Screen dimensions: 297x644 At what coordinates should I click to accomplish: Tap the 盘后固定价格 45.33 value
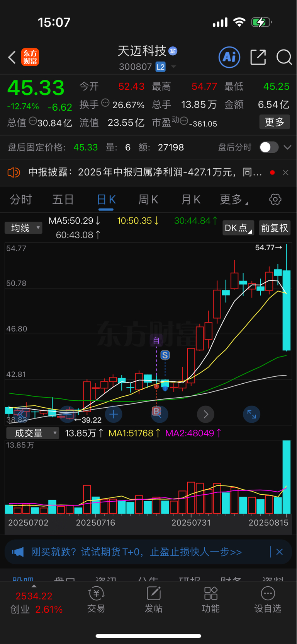(86, 147)
